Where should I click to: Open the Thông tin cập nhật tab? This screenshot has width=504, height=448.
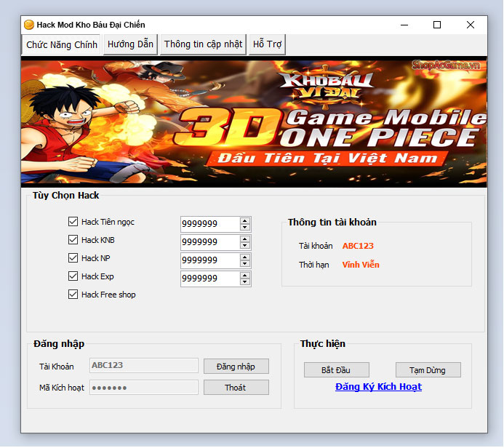point(203,44)
